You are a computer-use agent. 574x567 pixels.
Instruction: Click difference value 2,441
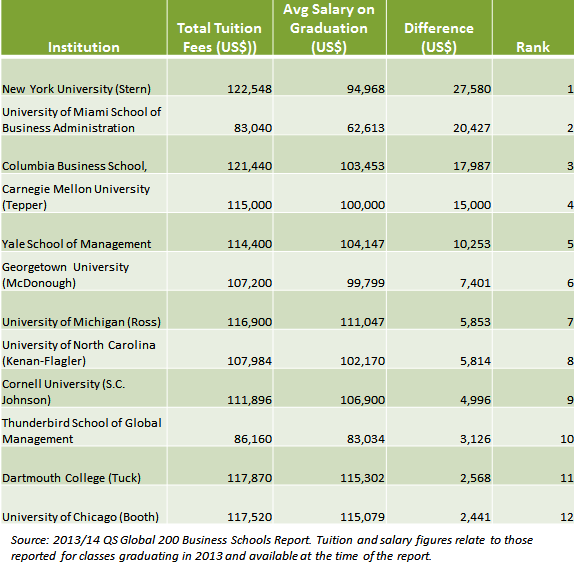click(475, 517)
